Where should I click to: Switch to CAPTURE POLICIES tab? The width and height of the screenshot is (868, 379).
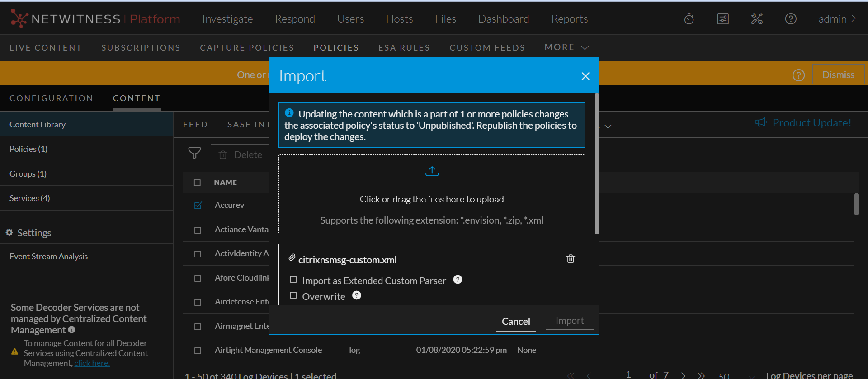pyautogui.click(x=247, y=47)
